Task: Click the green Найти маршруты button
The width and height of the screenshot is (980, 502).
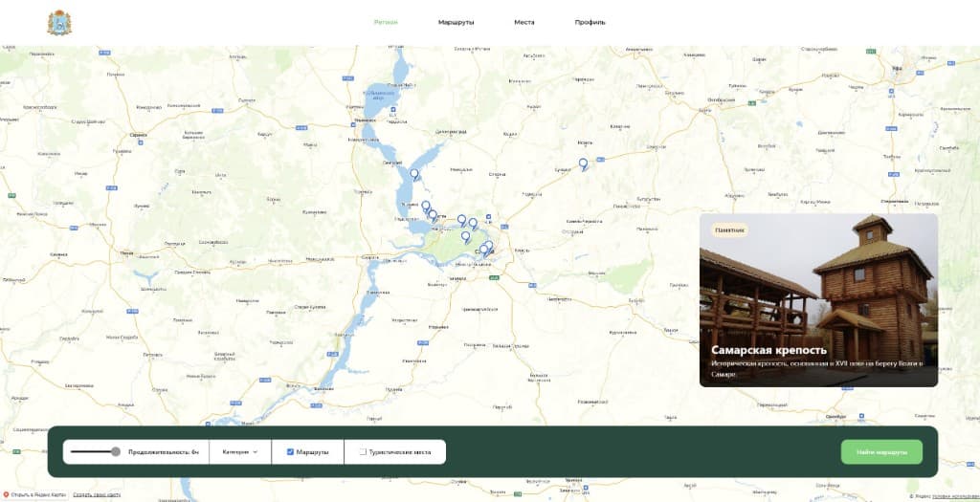Action: point(881,452)
